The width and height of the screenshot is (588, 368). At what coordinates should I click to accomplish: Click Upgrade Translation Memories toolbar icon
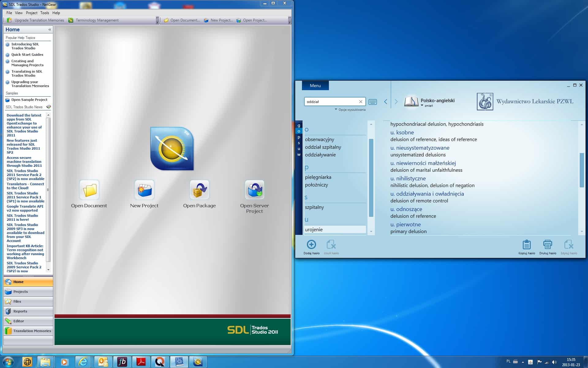point(9,20)
